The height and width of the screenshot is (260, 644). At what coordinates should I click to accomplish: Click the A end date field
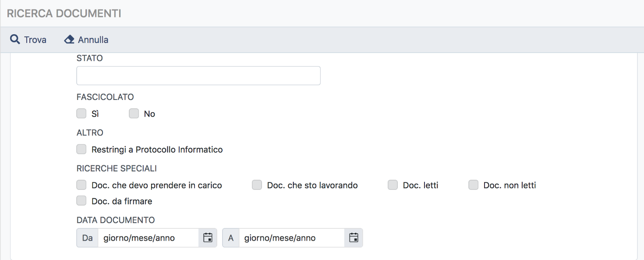[x=291, y=238]
